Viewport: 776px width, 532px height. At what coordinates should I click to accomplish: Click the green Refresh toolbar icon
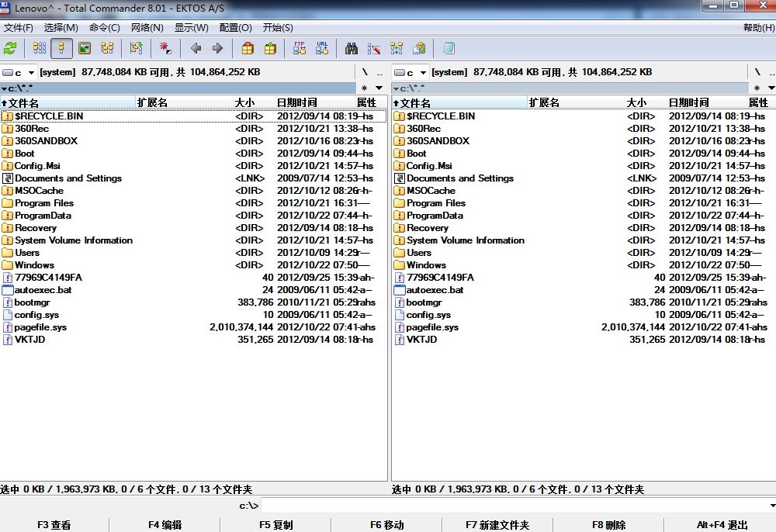pyautogui.click(x=10, y=48)
